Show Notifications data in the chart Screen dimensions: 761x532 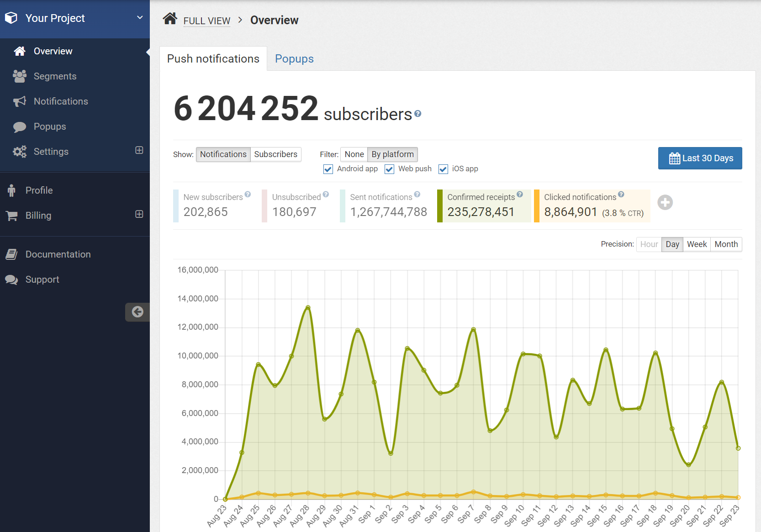point(223,154)
